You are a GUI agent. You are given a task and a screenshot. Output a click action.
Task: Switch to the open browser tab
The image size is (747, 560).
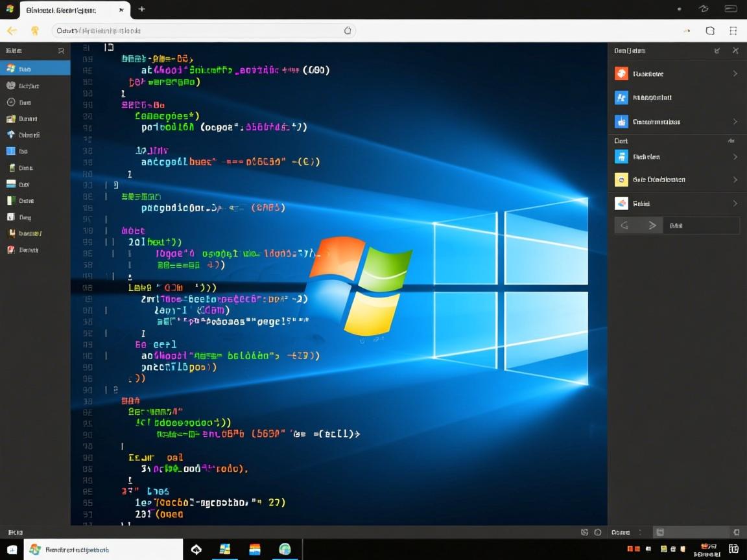click(71, 10)
